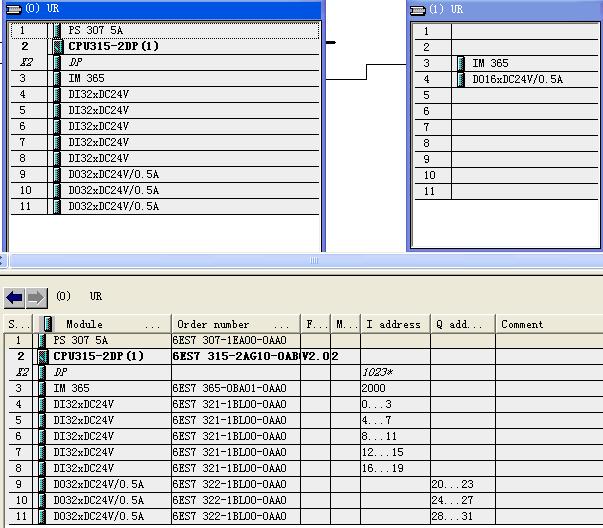Click the back arrow navigation button
Screen dimensions: 603x528
[15, 298]
